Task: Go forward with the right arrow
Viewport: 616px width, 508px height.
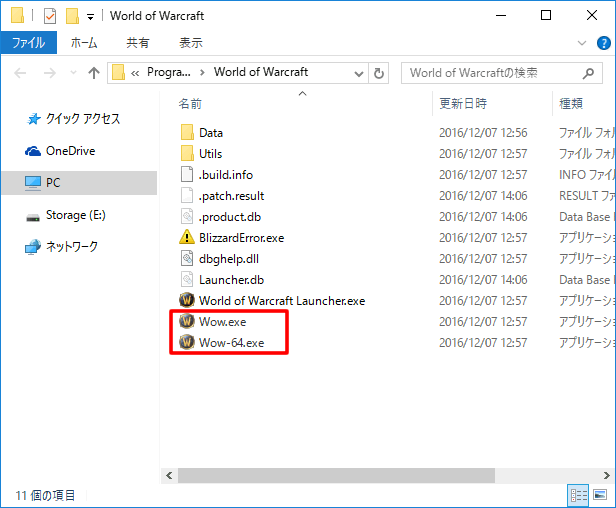Action: (x=50, y=73)
